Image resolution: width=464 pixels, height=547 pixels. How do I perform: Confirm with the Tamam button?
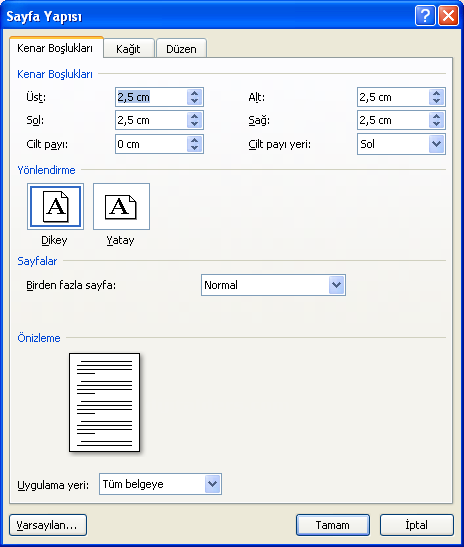pos(332,525)
